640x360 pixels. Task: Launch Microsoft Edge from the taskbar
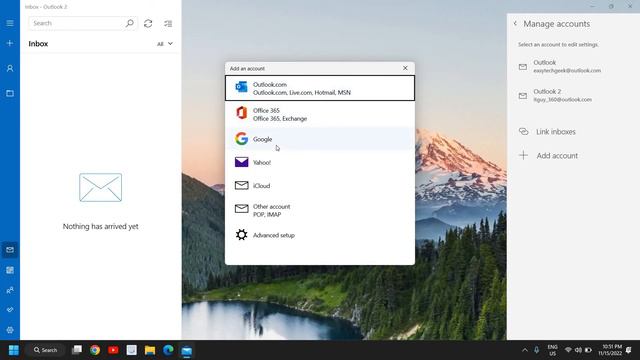tap(168, 350)
